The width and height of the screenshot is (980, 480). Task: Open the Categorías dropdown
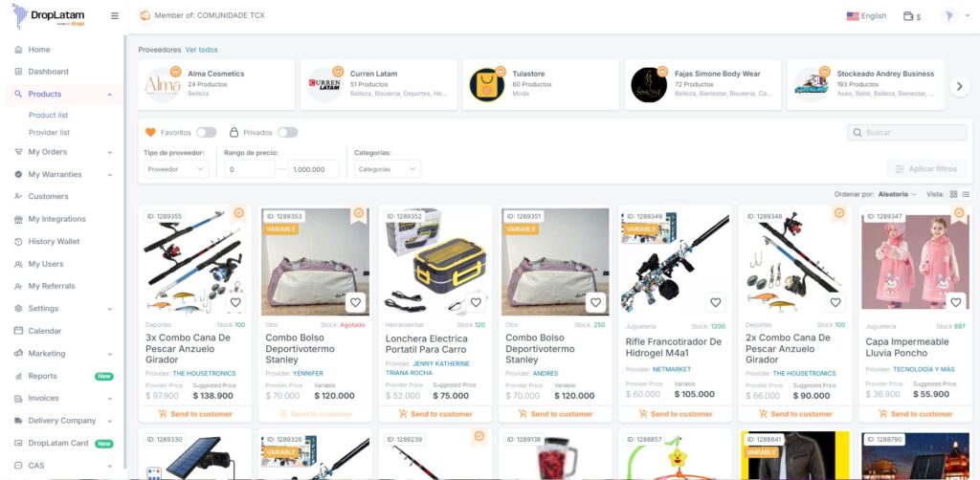(387, 169)
